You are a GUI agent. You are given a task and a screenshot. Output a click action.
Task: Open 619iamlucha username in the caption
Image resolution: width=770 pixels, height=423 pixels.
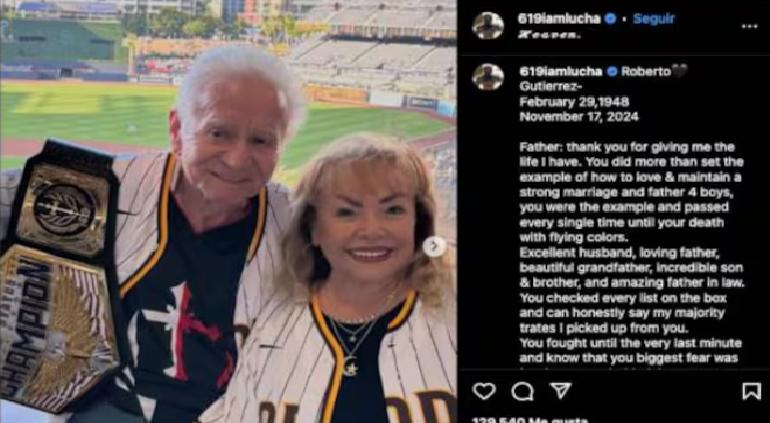560,72
